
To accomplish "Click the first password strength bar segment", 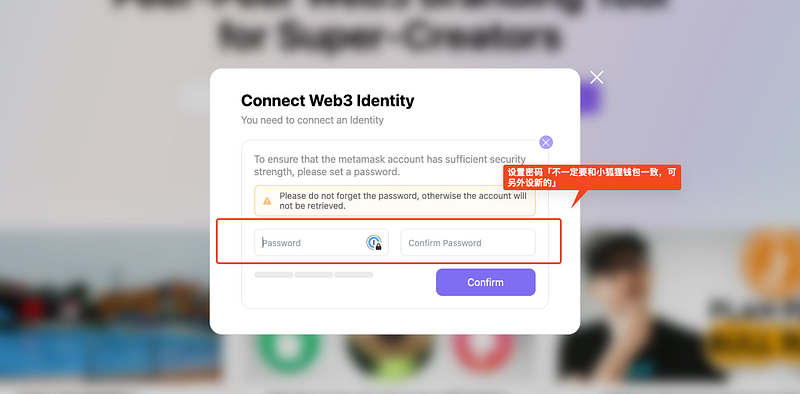I will point(274,275).
